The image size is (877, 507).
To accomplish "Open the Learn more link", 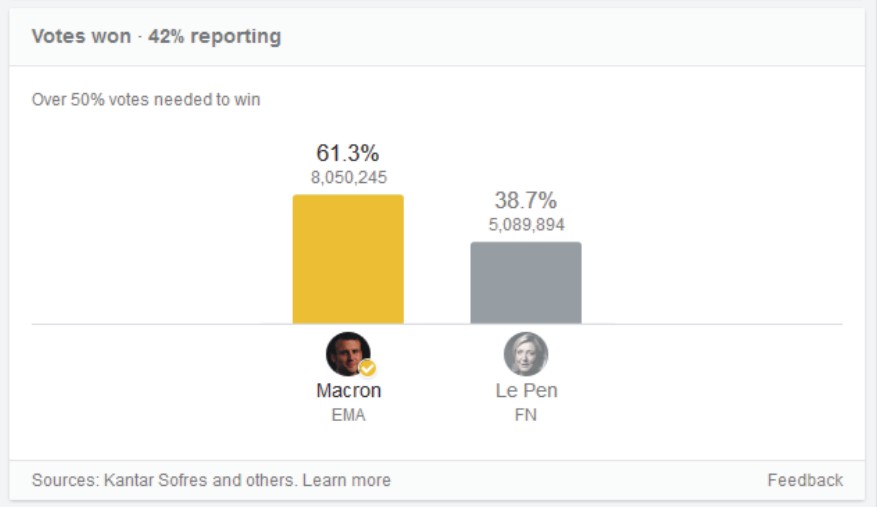I will [x=346, y=480].
